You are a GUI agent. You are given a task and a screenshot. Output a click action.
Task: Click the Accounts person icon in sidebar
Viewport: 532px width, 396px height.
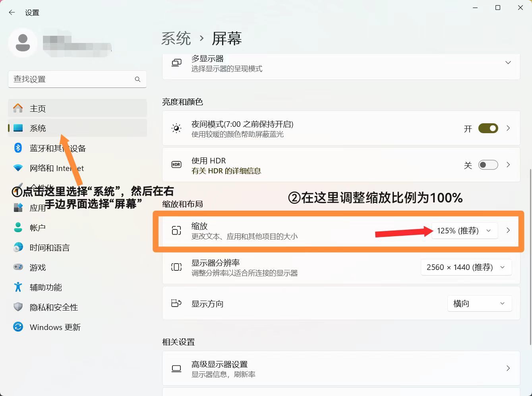[x=18, y=227]
